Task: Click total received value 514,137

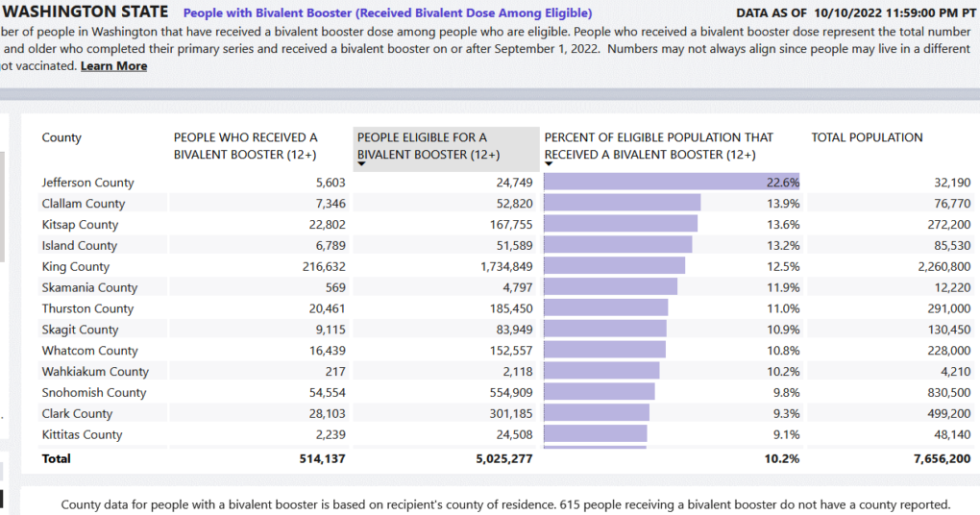Action: [316, 459]
